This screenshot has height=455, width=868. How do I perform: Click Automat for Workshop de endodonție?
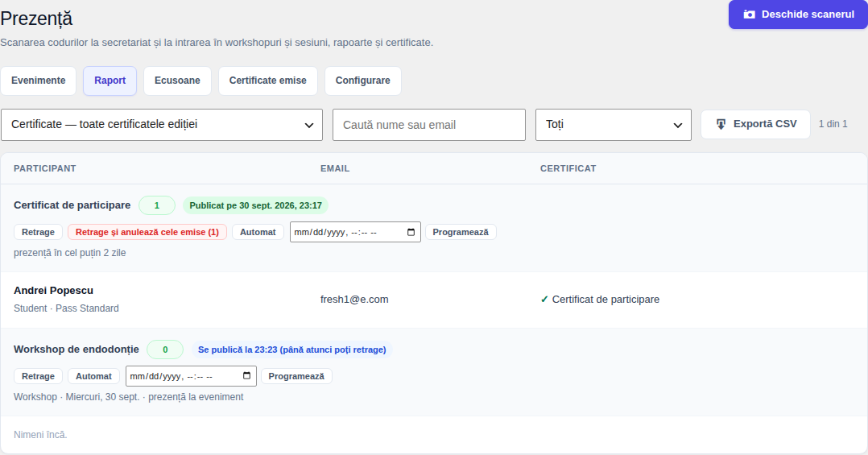click(93, 376)
